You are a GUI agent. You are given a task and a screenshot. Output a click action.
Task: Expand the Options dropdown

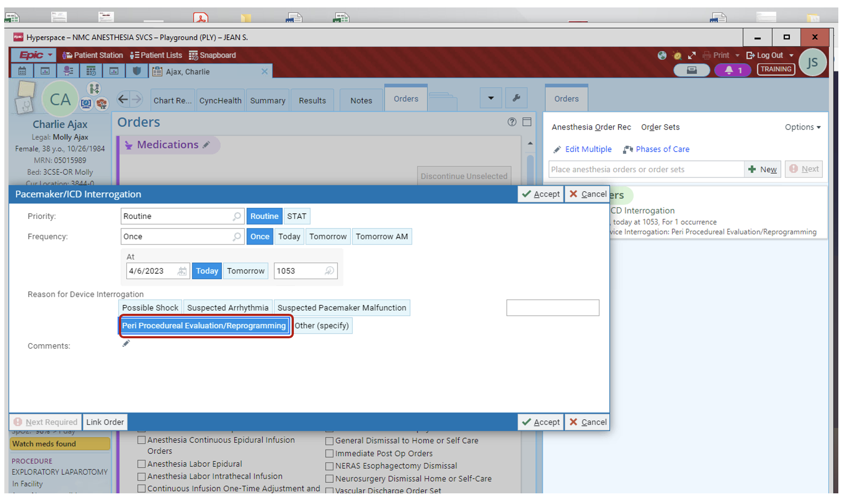(x=802, y=127)
